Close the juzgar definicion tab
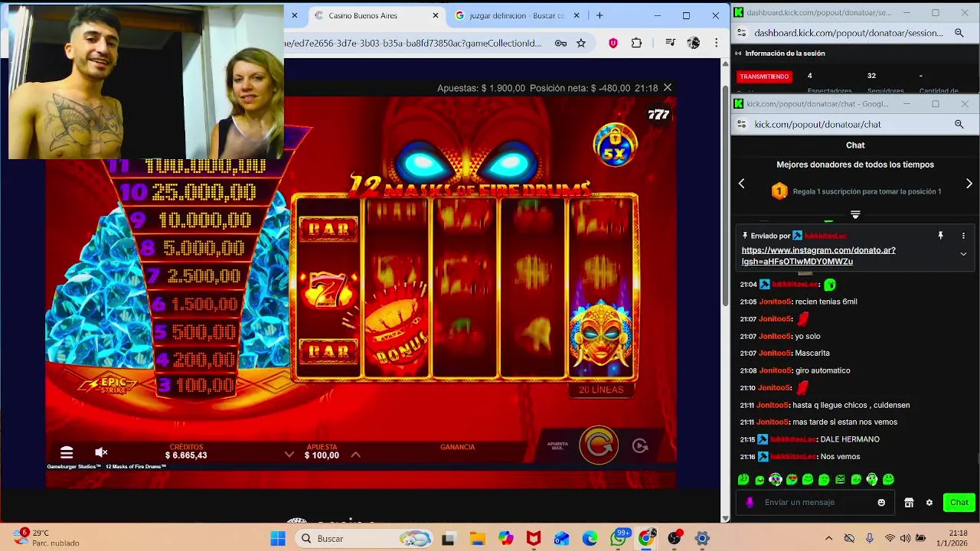This screenshot has width=980, height=551. point(578,15)
